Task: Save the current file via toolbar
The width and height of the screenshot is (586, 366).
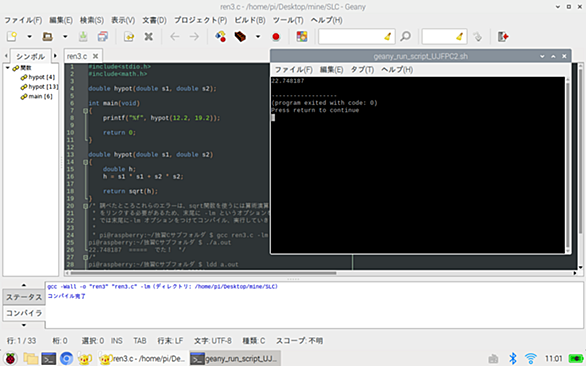Action: [83, 37]
